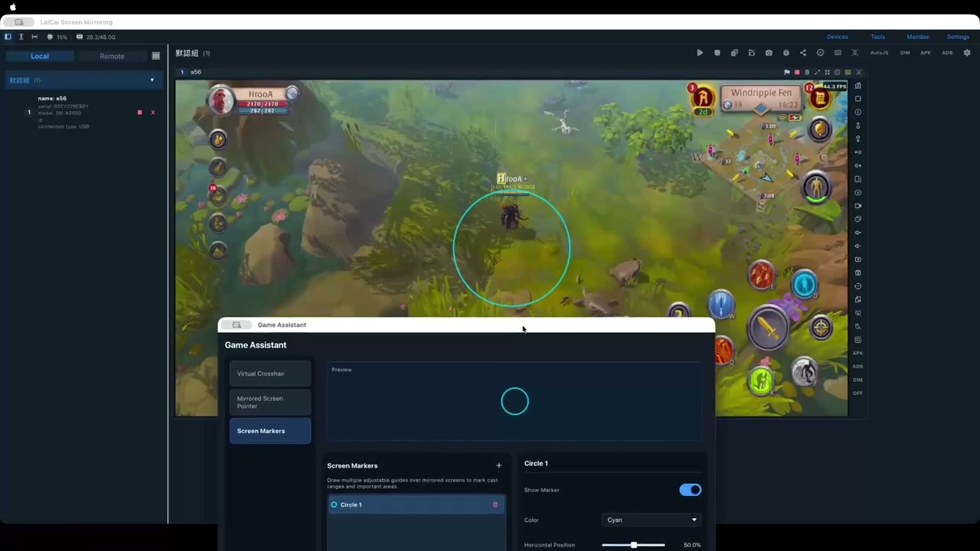This screenshot has height=551, width=980.
Task: Click OFF in the device side toolbar
Action: coord(857,393)
